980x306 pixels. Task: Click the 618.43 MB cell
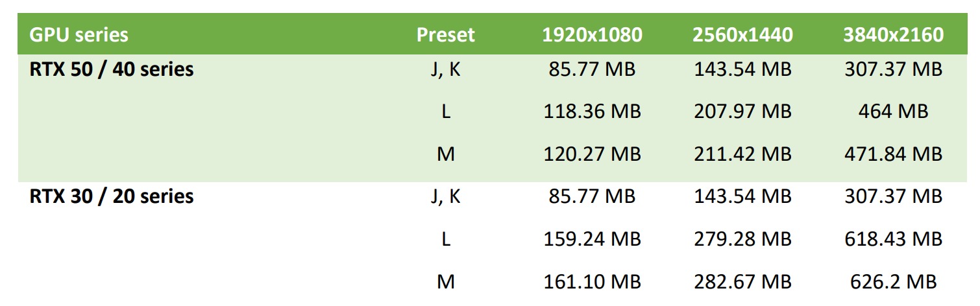(893, 239)
